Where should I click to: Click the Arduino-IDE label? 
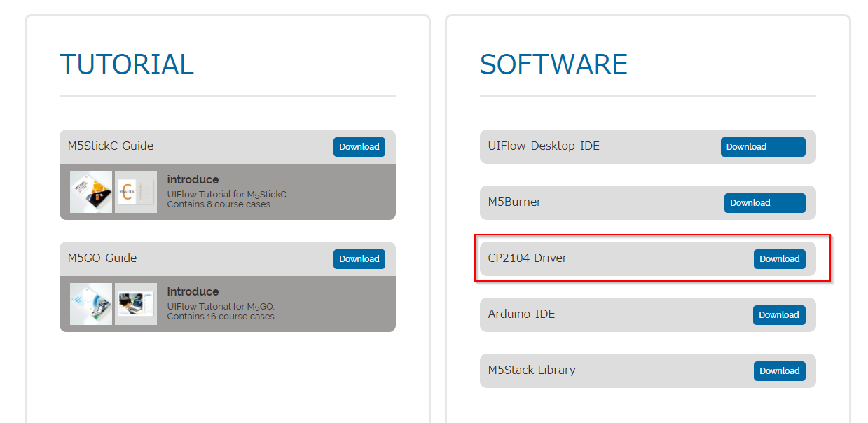tap(521, 314)
